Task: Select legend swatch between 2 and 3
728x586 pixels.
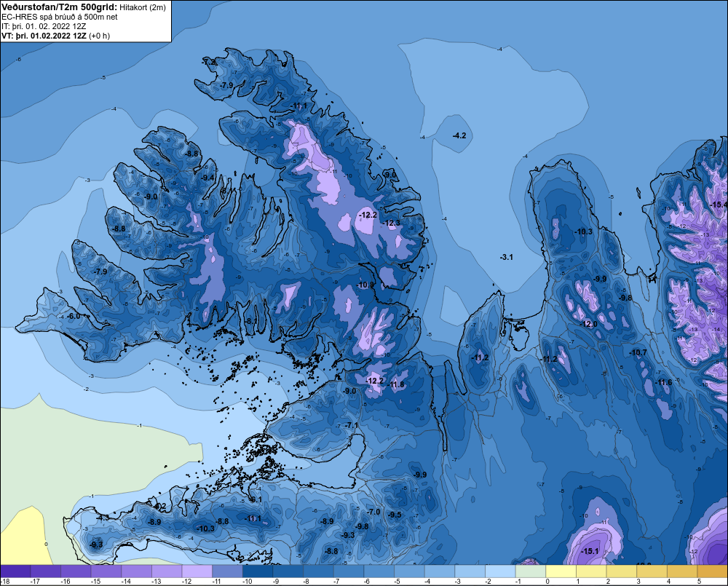Action: click(x=622, y=571)
